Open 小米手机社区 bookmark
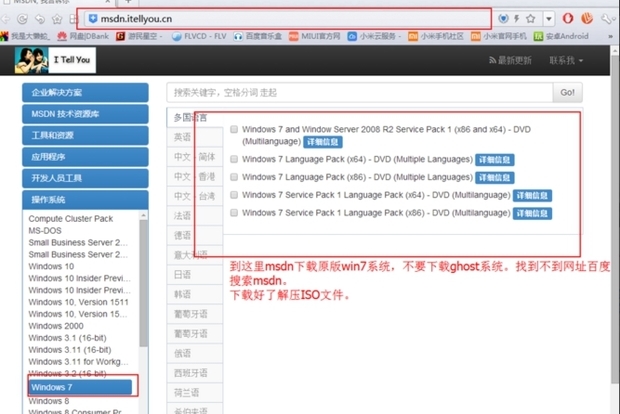The width and height of the screenshot is (620, 414). tap(436, 36)
